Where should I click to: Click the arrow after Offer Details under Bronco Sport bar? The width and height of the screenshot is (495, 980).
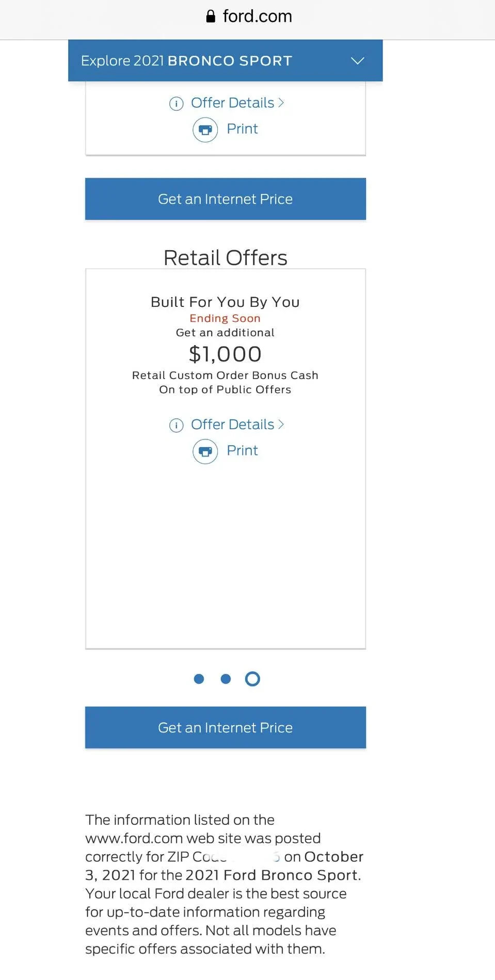(x=281, y=103)
